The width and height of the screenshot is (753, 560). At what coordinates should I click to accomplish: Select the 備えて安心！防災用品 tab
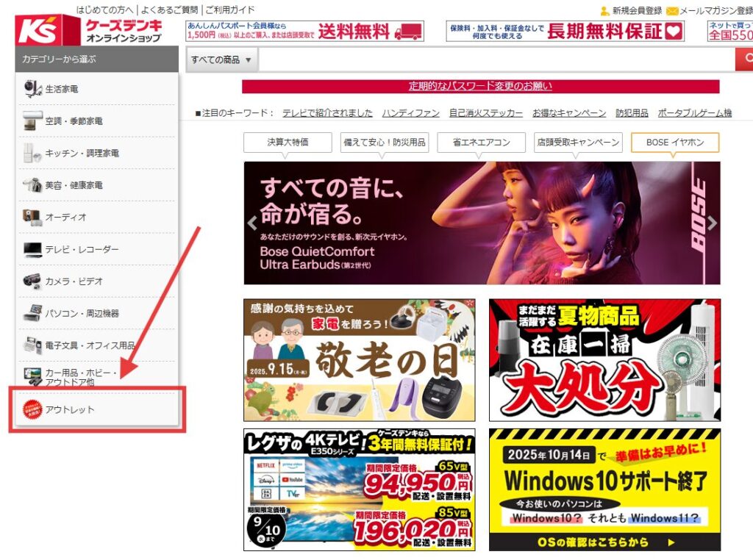(384, 142)
